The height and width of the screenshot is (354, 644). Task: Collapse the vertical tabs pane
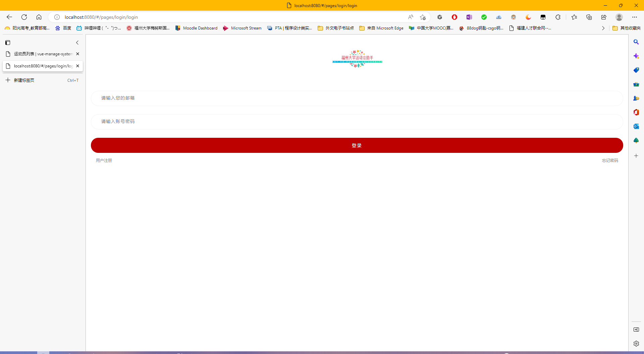(77, 43)
